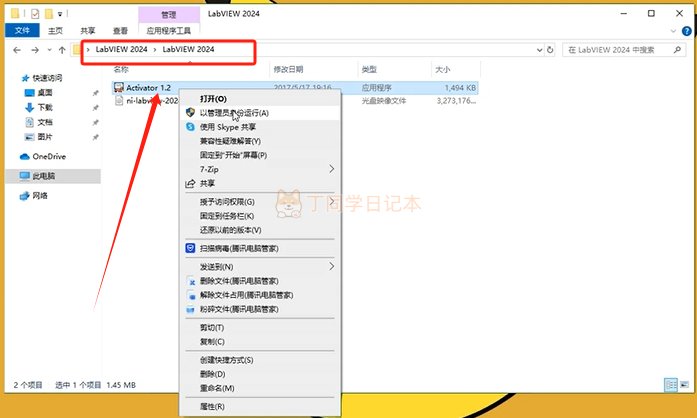Expand the ribbon with the chevron

[x=673, y=31]
